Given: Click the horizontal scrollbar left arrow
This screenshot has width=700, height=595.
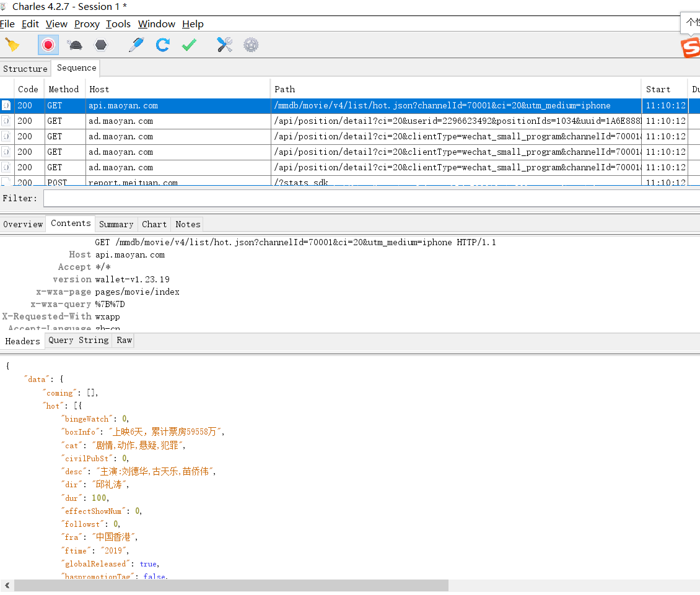Looking at the screenshot, I should click(x=7, y=585).
